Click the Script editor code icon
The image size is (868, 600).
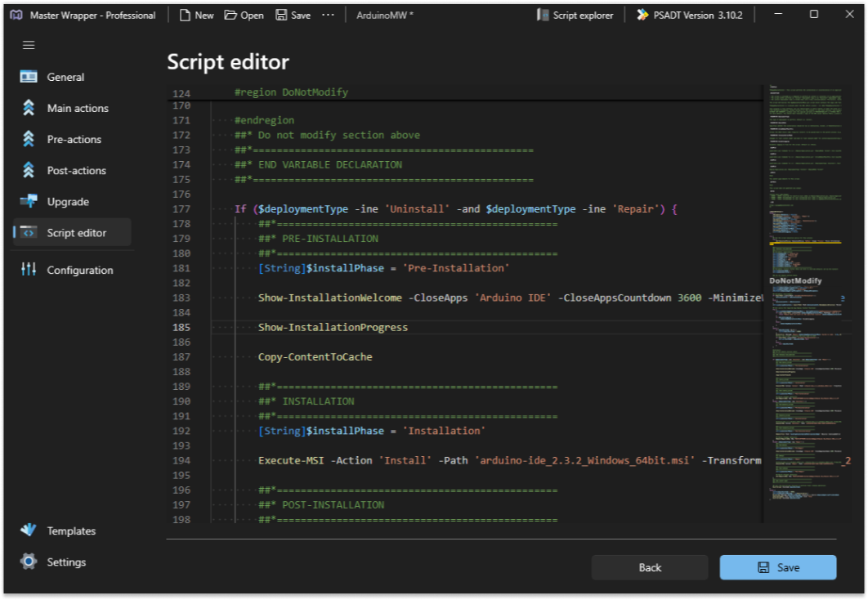coord(29,232)
